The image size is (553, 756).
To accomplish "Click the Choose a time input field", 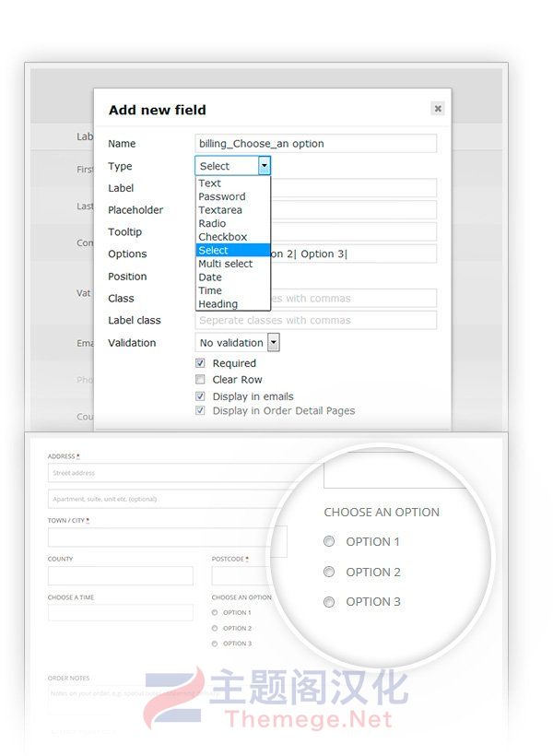I will pyautogui.click(x=121, y=612).
